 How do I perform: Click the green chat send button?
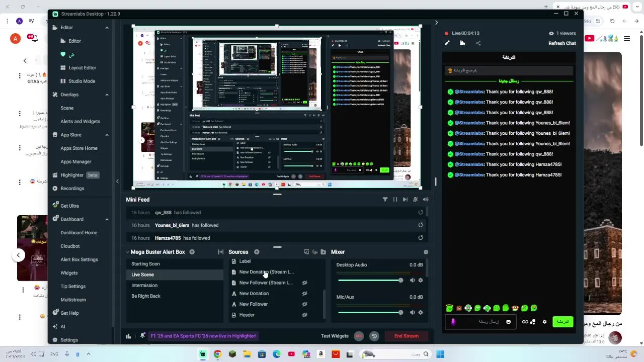(562, 322)
